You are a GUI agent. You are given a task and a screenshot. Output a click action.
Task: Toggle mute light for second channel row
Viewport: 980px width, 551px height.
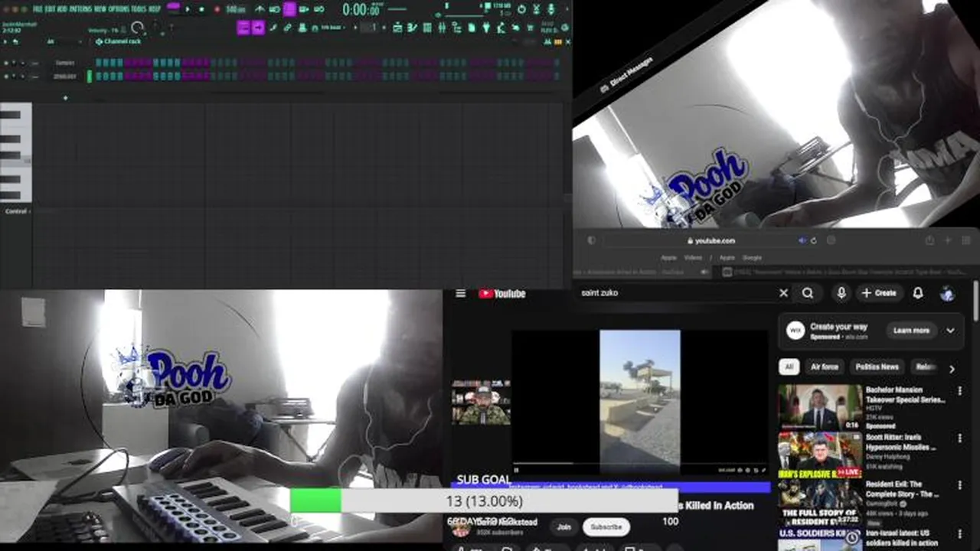pyautogui.click(x=6, y=76)
